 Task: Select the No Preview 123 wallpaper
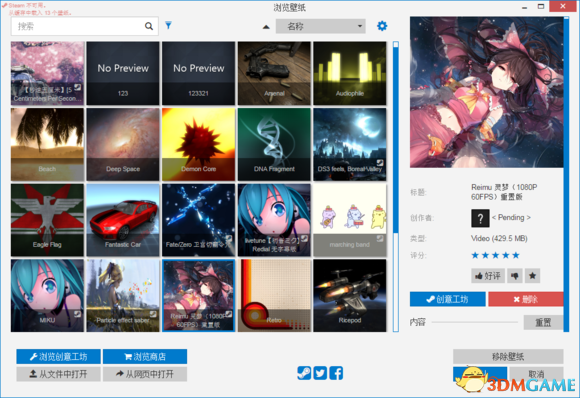123,73
